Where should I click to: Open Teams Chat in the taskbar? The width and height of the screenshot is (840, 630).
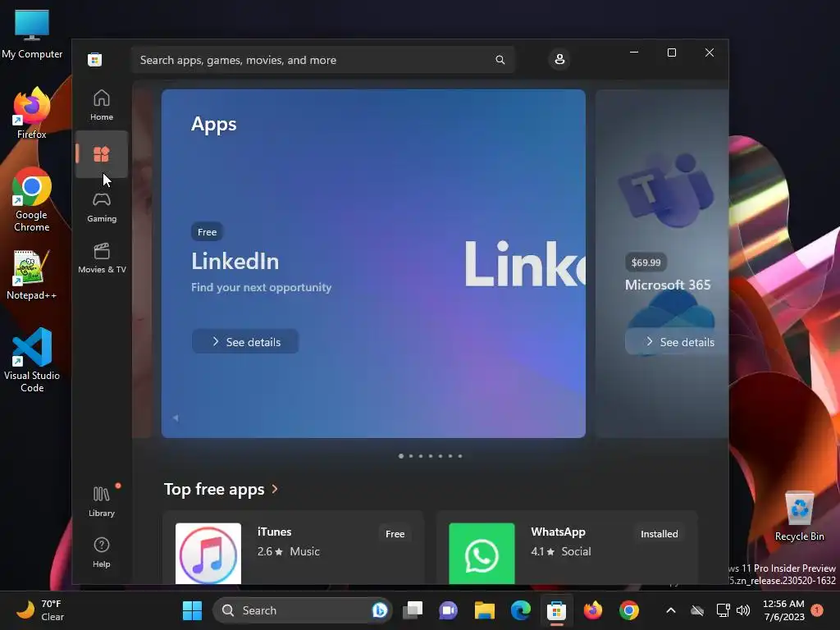pos(449,610)
